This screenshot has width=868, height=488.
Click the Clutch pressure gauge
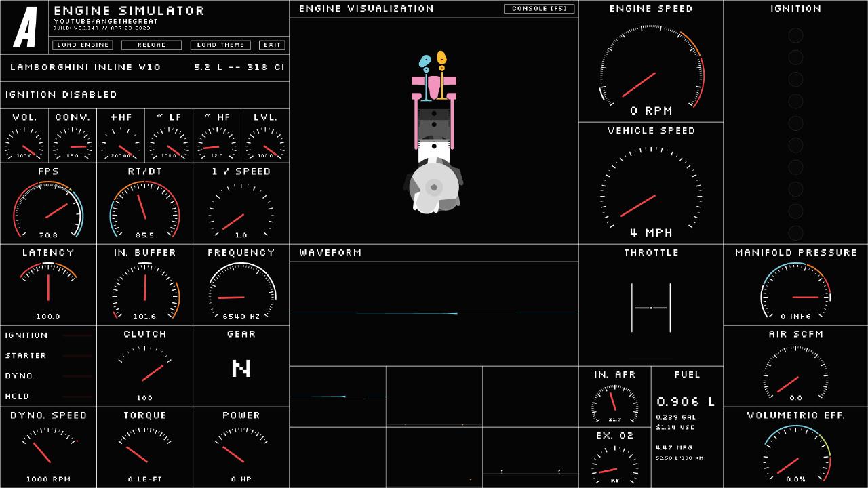tap(145, 369)
